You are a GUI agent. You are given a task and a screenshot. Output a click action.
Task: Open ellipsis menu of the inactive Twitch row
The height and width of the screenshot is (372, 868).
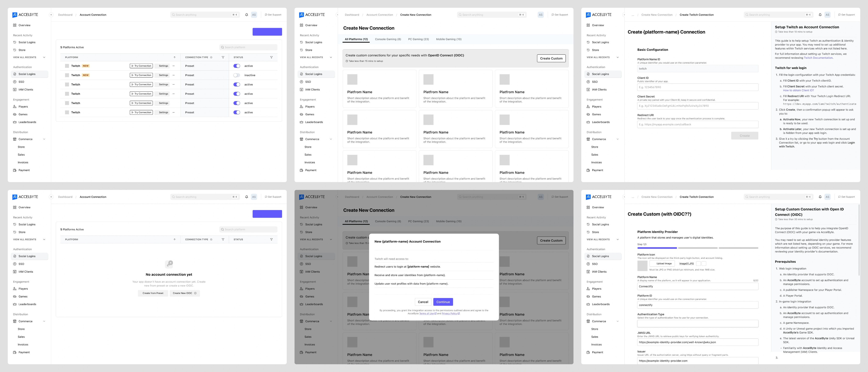[x=174, y=75]
